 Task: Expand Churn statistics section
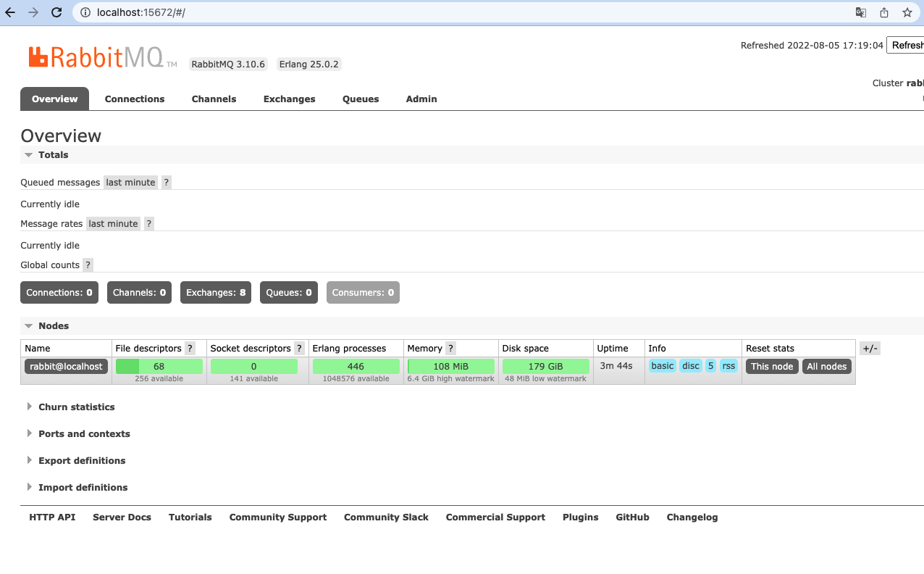pos(70,407)
